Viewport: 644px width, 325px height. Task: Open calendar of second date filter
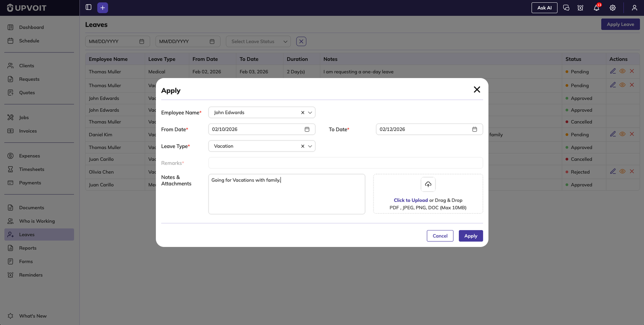point(212,41)
